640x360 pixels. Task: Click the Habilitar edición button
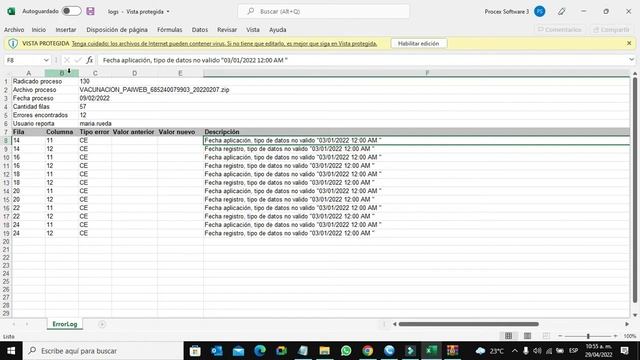418,43
